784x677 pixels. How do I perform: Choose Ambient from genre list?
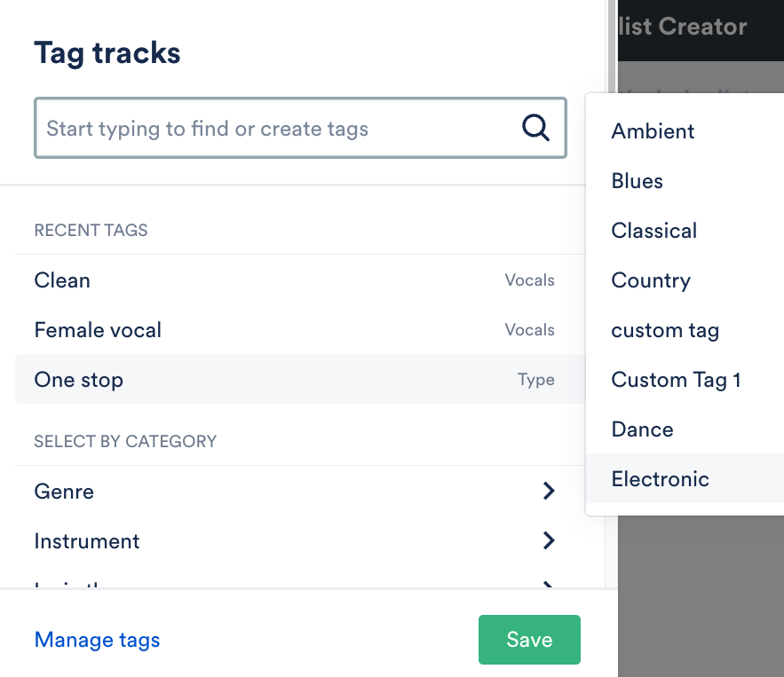653,131
